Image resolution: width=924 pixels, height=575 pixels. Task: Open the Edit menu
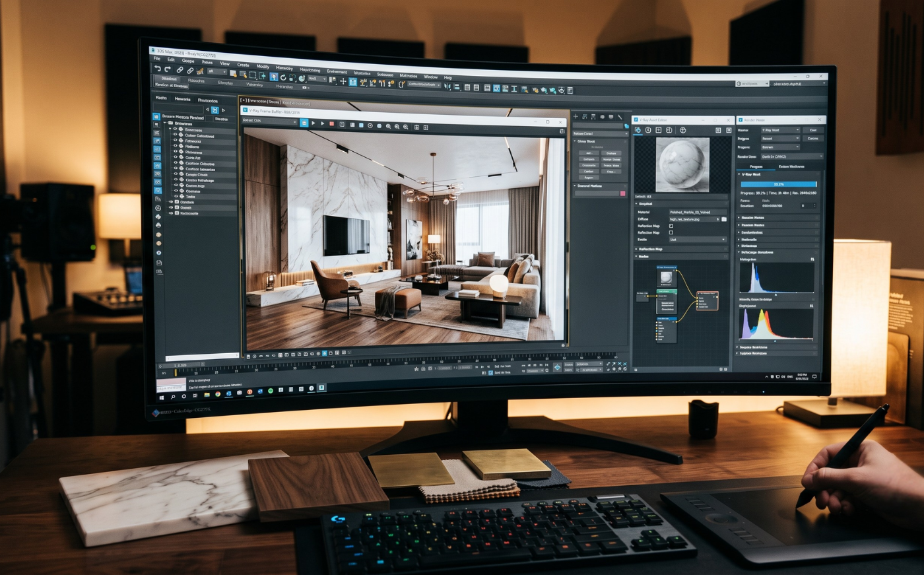pos(171,59)
